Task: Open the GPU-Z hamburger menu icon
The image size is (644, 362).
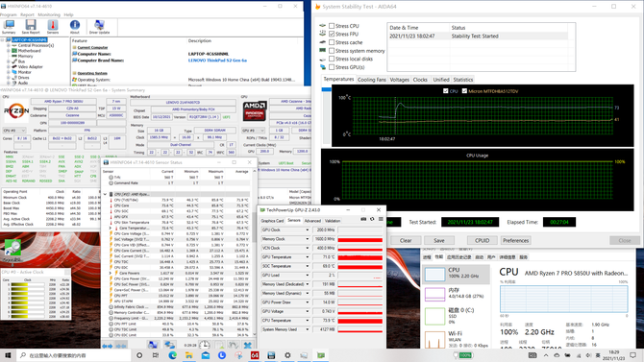Action: (381, 220)
